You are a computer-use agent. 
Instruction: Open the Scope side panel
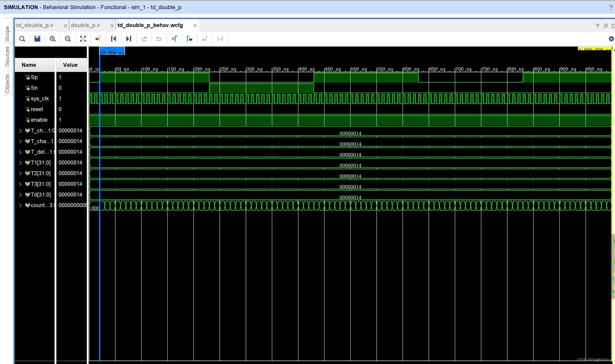pos(7,34)
